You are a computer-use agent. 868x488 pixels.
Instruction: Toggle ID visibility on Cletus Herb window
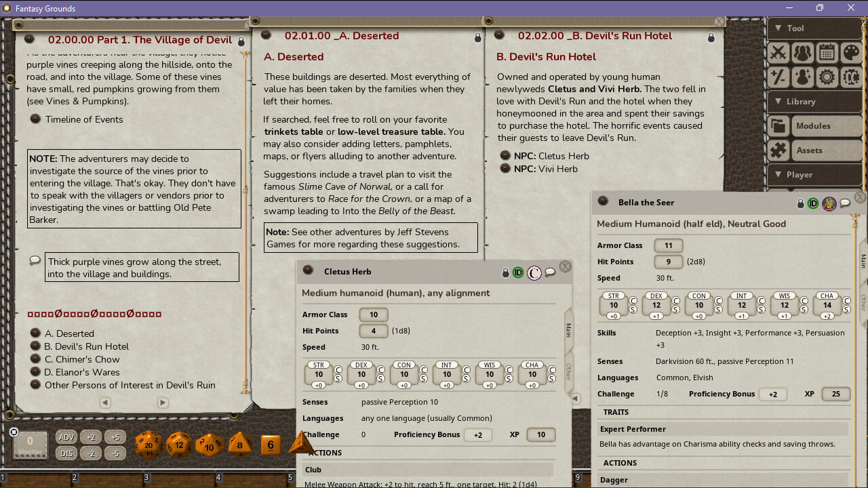518,272
